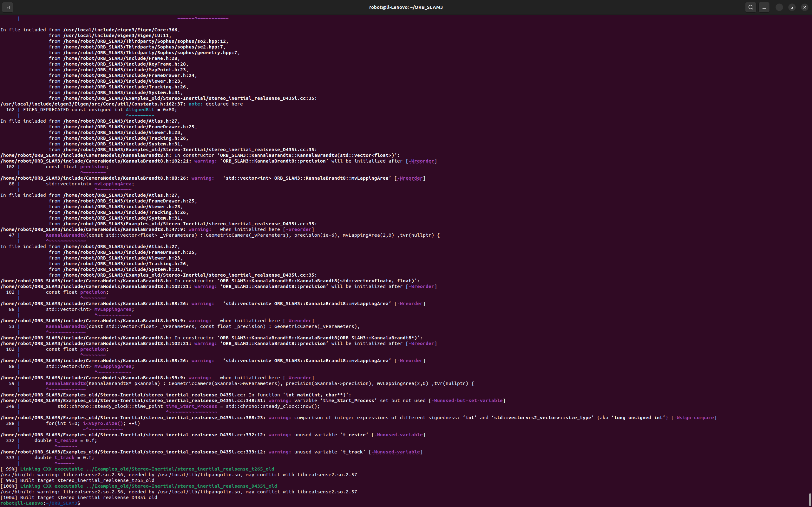Click 'Built target stereo_inertial_realsense_D435i_old' text
Screen dimensions: 812x507
click(88, 497)
